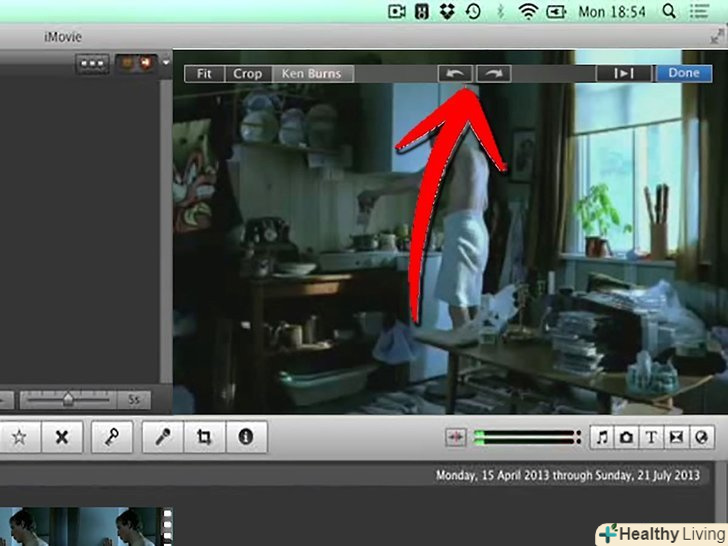Reject selection with the X button

click(x=62, y=437)
